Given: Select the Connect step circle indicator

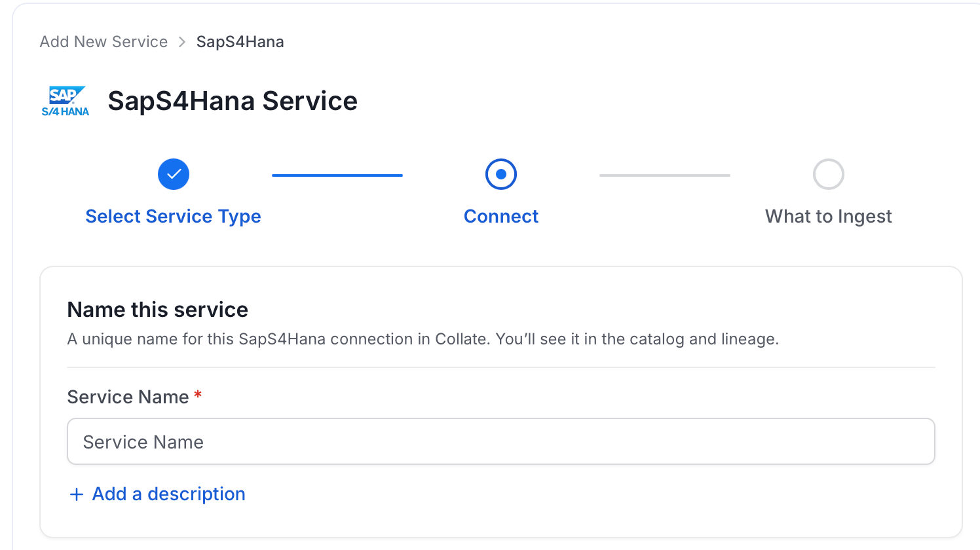Looking at the screenshot, I should click(x=501, y=174).
